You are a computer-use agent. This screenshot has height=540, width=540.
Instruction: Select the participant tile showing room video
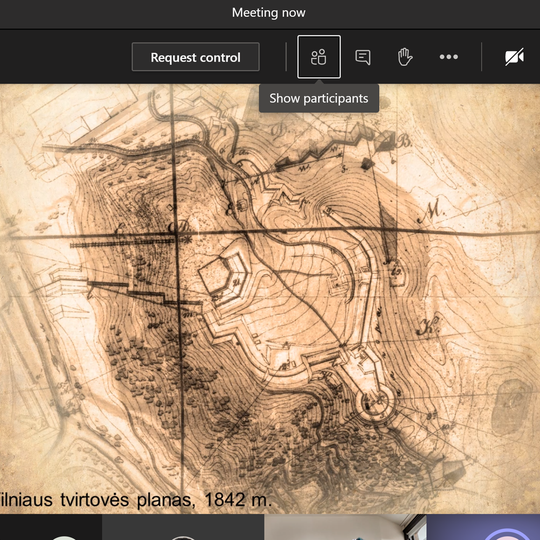(x=345, y=527)
